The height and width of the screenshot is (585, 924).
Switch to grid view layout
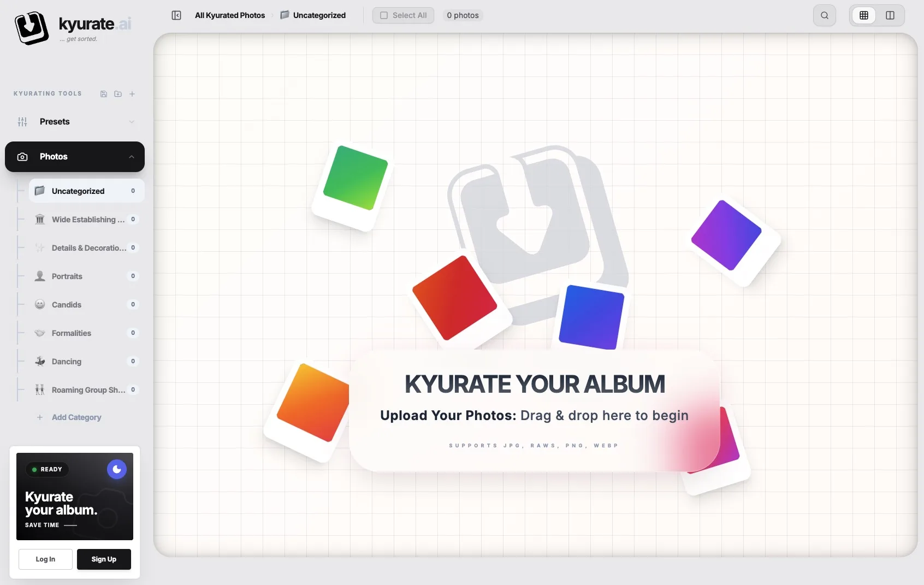pyautogui.click(x=864, y=15)
